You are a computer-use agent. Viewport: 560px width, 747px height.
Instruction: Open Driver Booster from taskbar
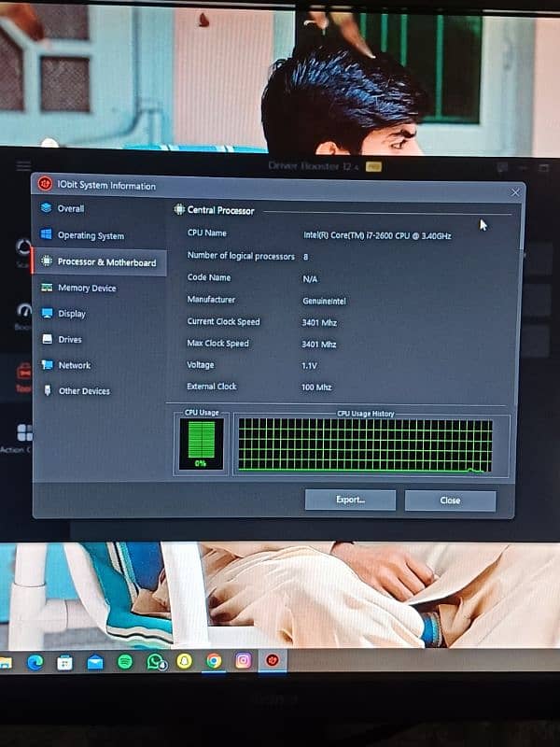(273, 660)
